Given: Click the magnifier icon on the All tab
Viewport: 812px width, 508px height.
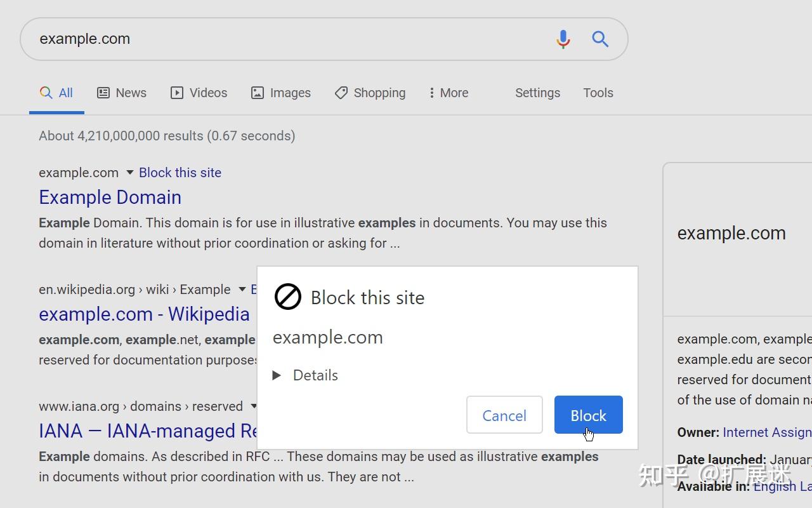Looking at the screenshot, I should [x=46, y=93].
